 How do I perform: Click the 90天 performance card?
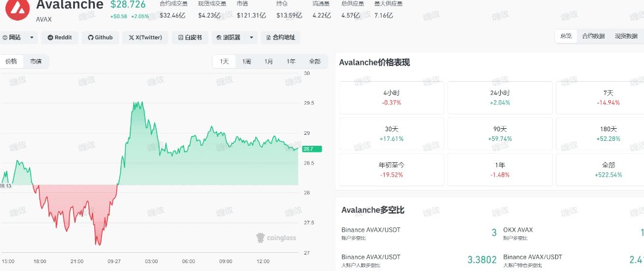(499, 133)
